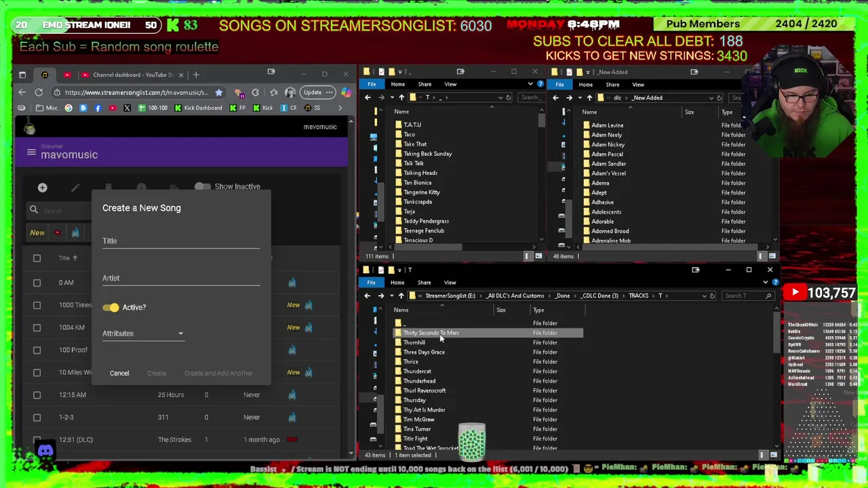Screen dimensions: 868x488
Task: Check the box for song 0 AM
Action: click(x=37, y=283)
